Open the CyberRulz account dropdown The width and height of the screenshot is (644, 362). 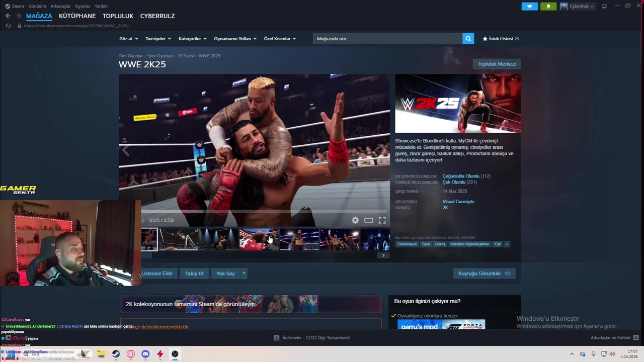click(x=577, y=6)
